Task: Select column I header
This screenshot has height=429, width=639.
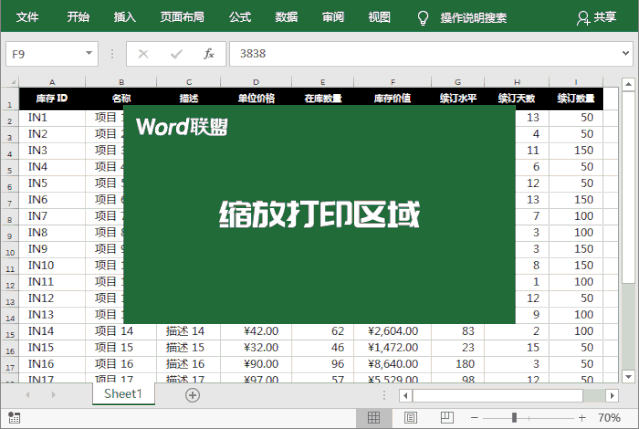Action: coord(576,82)
